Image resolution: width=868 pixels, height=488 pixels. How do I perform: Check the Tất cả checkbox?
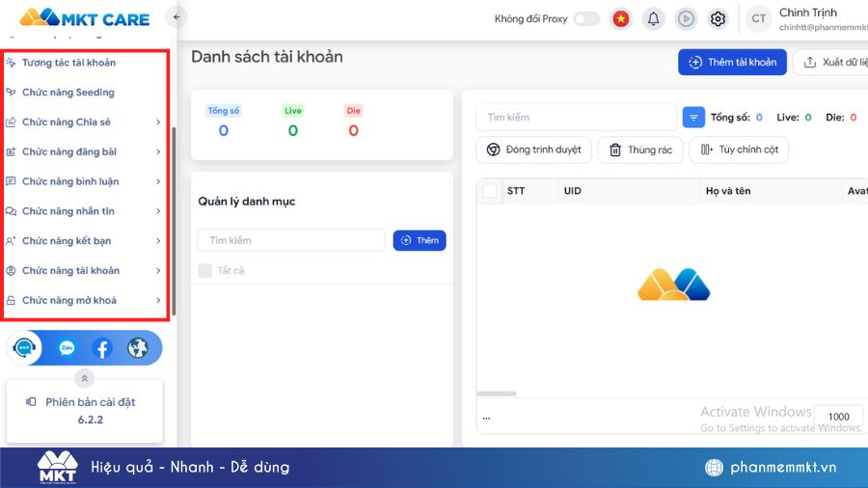click(x=205, y=271)
